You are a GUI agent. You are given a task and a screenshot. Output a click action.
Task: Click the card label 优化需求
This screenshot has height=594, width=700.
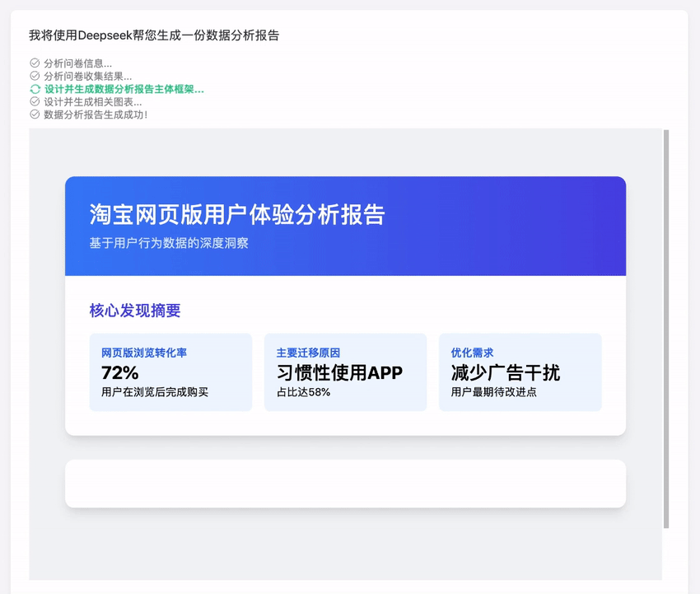472,353
